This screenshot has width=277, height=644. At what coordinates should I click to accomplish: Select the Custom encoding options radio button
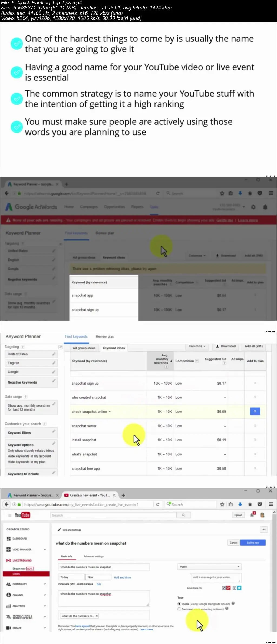click(x=179, y=609)
